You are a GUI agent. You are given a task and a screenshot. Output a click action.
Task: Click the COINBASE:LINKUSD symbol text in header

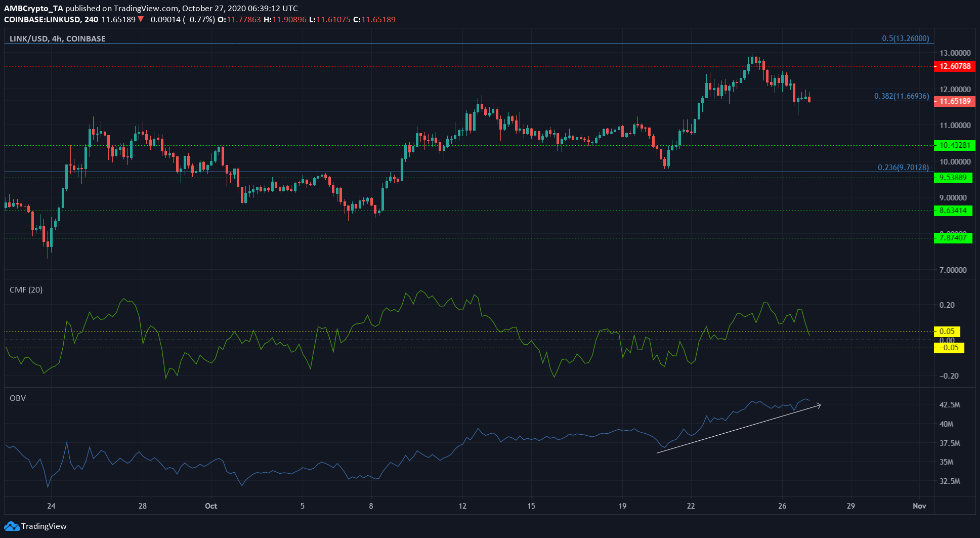(x=45, y=20)
